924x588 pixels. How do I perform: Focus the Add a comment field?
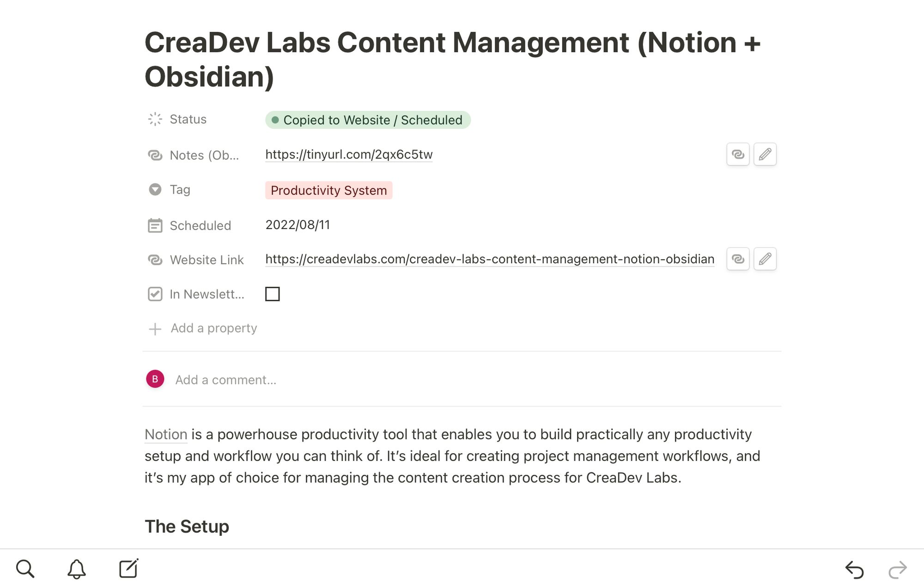(226, 380)
